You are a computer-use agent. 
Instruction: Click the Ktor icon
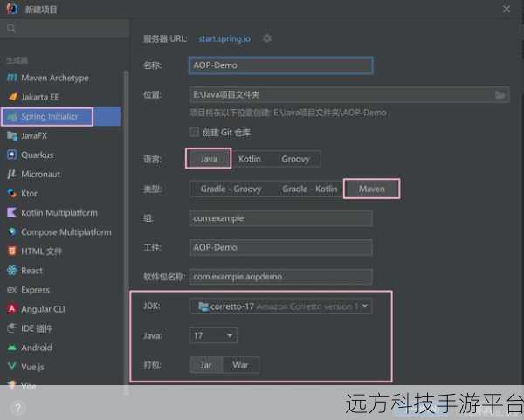coord(12,193)
